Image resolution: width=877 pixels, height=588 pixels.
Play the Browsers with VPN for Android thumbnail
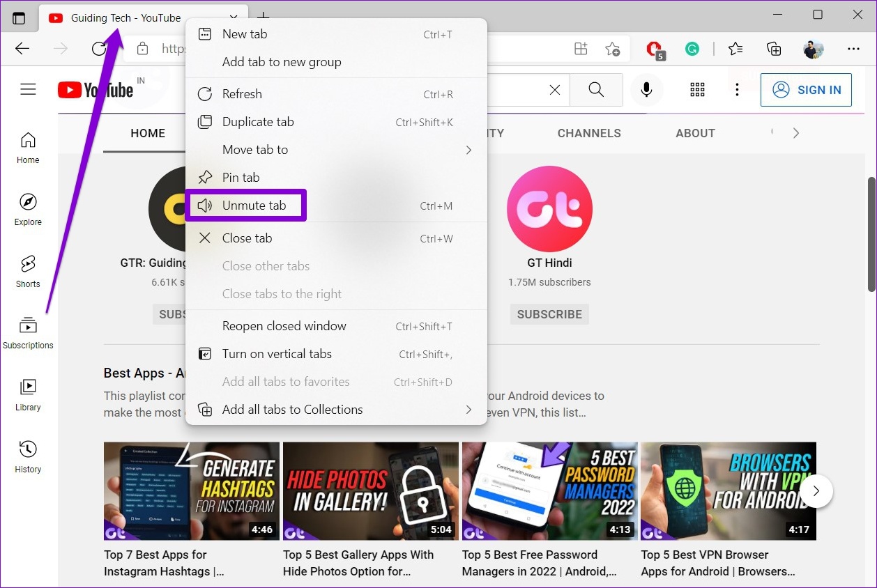[729, 491]
